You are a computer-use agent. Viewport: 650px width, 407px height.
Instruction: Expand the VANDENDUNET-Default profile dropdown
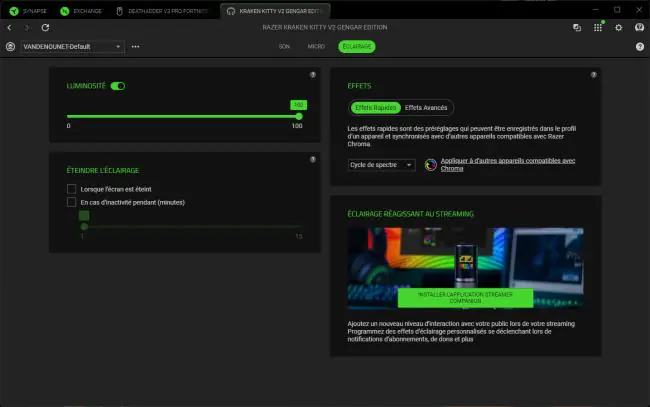(72, 46)
